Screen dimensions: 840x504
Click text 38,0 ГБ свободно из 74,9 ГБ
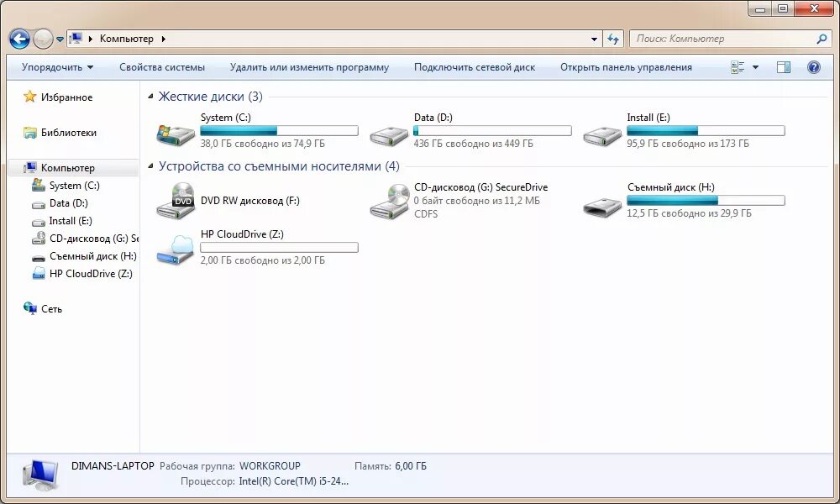(x=262, y=144)
